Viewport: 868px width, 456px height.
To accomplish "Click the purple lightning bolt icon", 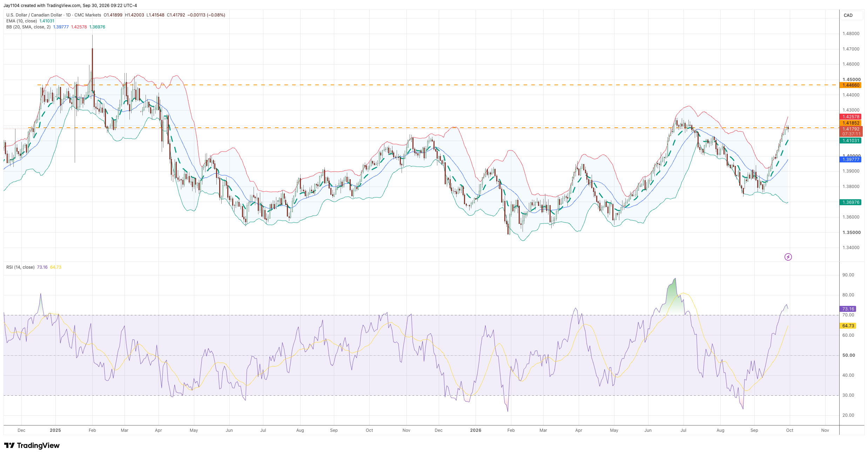I will [788, 257].
